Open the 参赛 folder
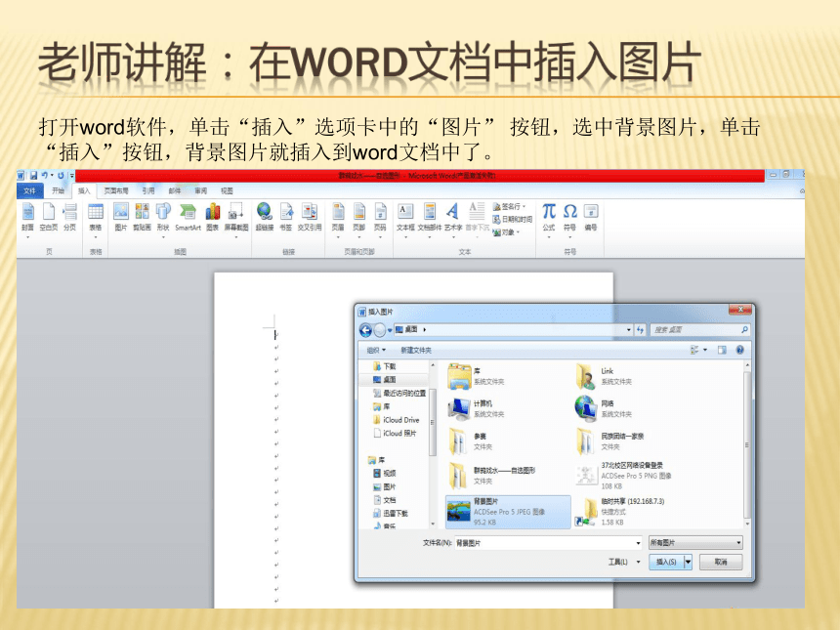 tap(471, 441)
